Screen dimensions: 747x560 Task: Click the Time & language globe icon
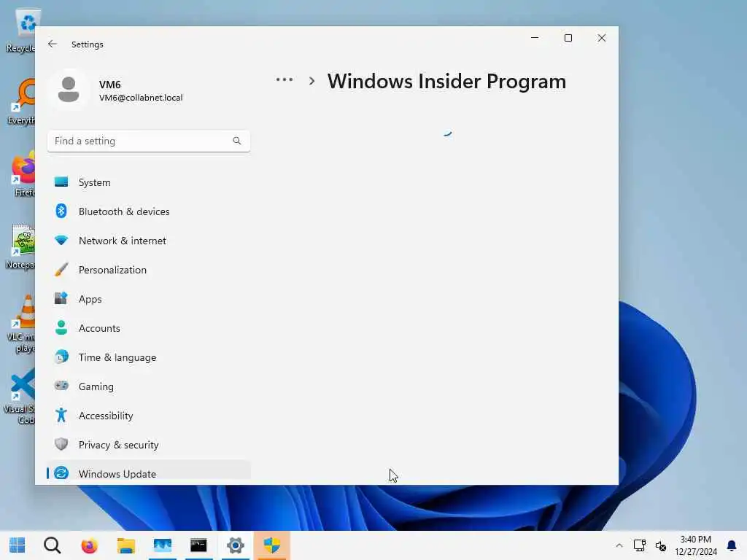[61, 357]
